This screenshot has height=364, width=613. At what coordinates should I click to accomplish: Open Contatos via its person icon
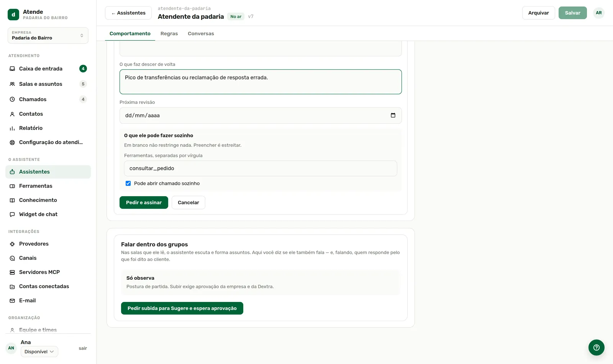tap(12, 114)
